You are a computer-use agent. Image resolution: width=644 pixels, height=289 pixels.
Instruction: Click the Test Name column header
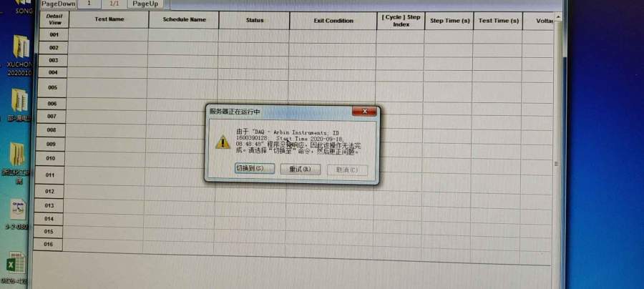tap(109, 19)
